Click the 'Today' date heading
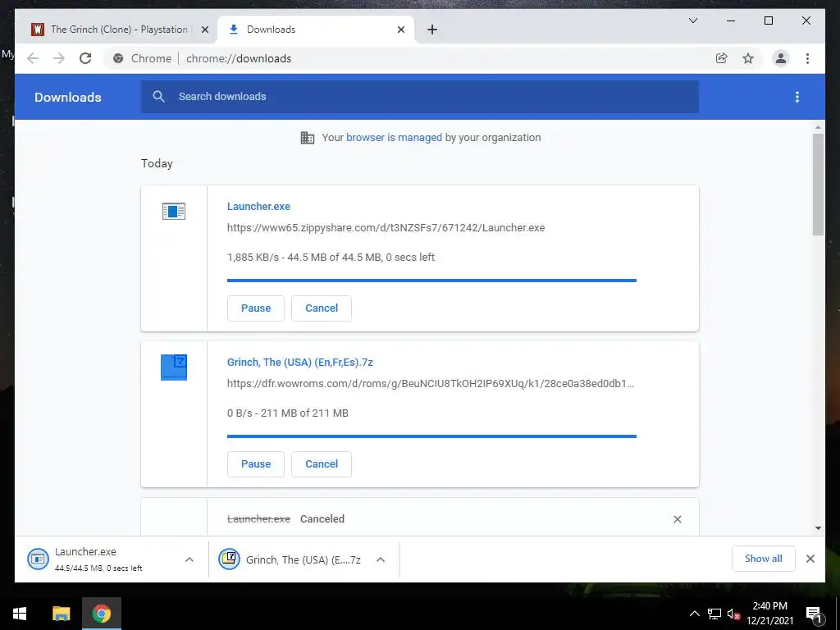The height and width of the screenshot is (630, 840). 157,163
